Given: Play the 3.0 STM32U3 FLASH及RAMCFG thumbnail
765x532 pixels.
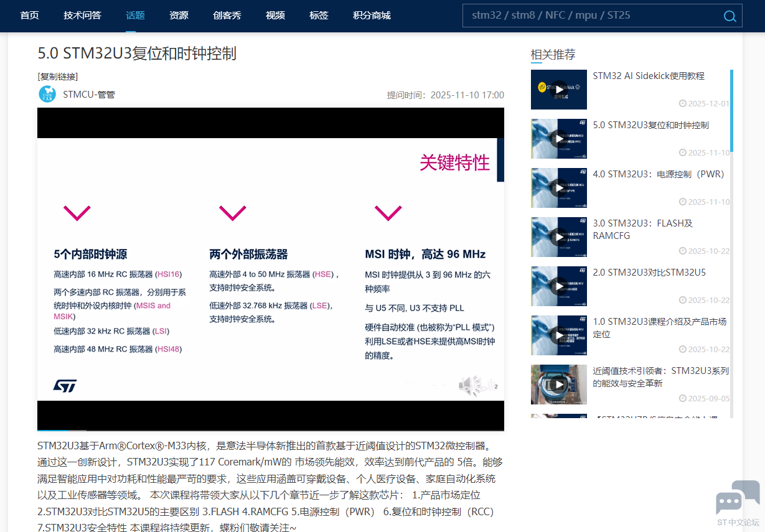Looking at the screenshot, I should tap(559, 237).
